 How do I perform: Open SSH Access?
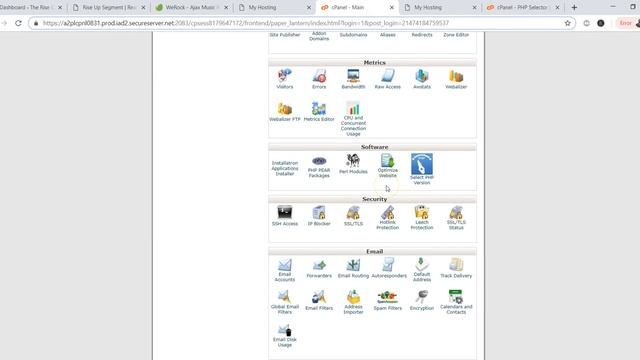click(x=284, y=216)
